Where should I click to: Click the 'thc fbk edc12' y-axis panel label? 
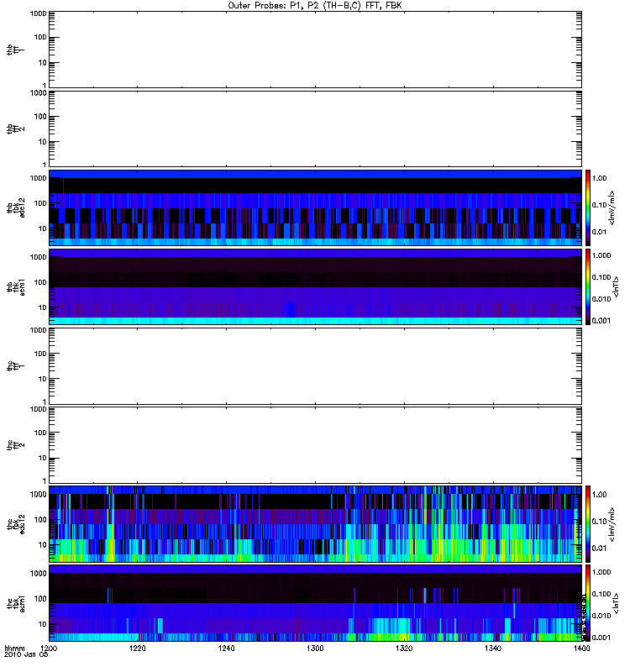[16, 523]
